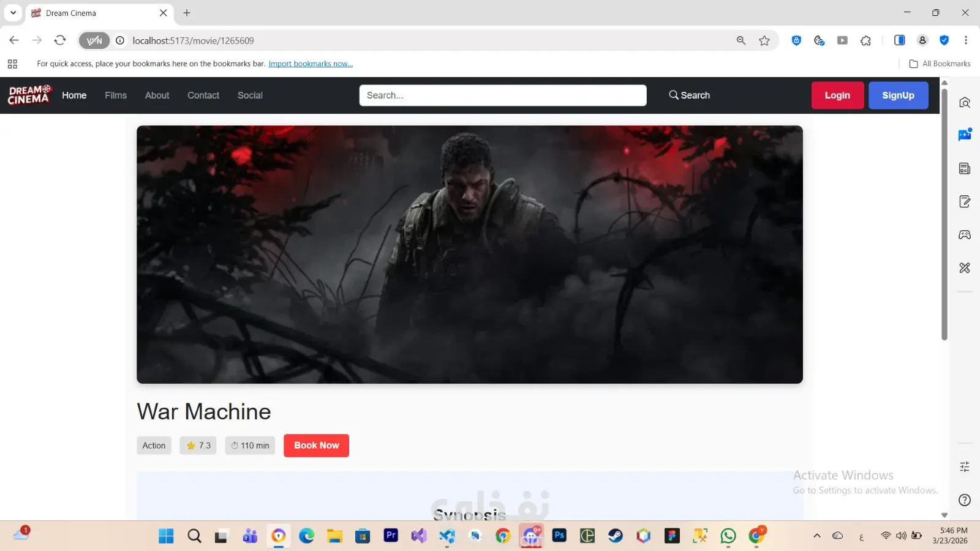Show hidden system tray icons
The height and width of the screenshot is (551, 980).
[x=817, y=536]
